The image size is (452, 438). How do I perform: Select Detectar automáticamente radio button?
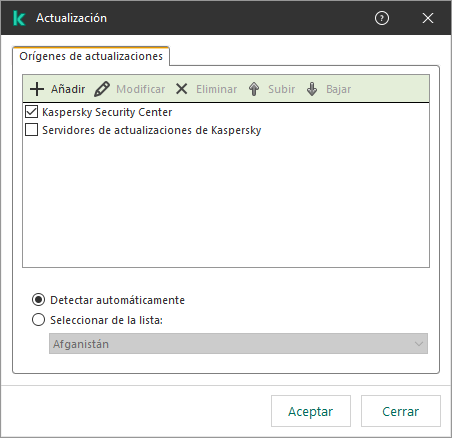[38, 300]
